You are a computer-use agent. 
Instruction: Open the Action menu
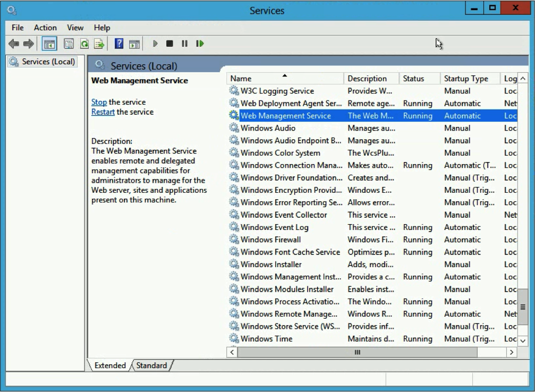point(45,28)
